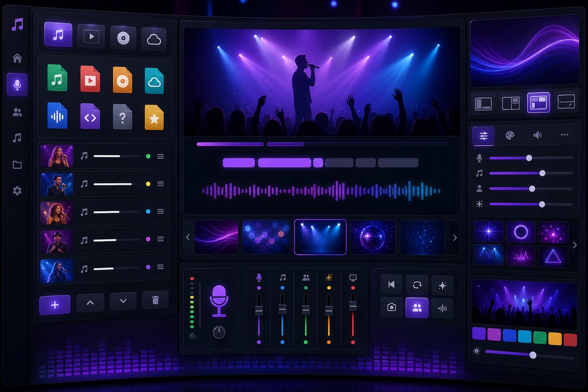
Task: Toggle the yellow status dot on second track
Action: click(148, 184)
